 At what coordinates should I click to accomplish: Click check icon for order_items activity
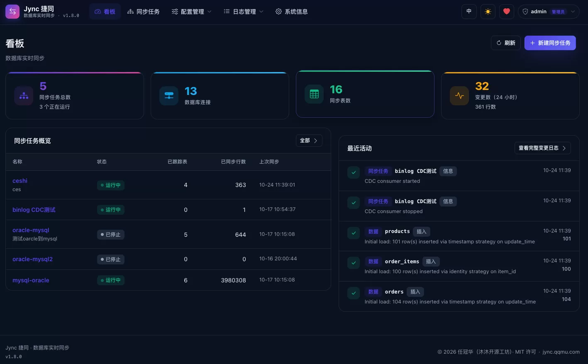354,263
